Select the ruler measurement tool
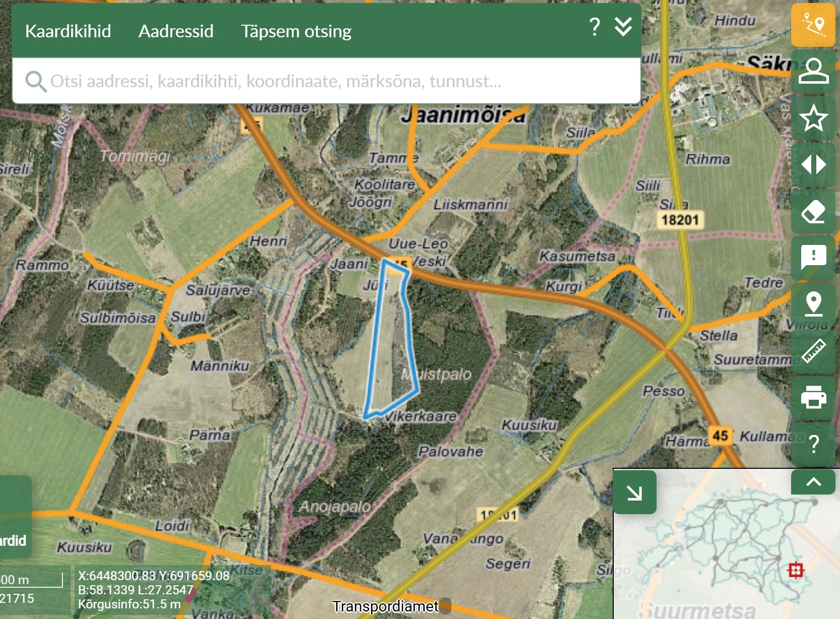This screenshot has height=619, width=840. 813,351
